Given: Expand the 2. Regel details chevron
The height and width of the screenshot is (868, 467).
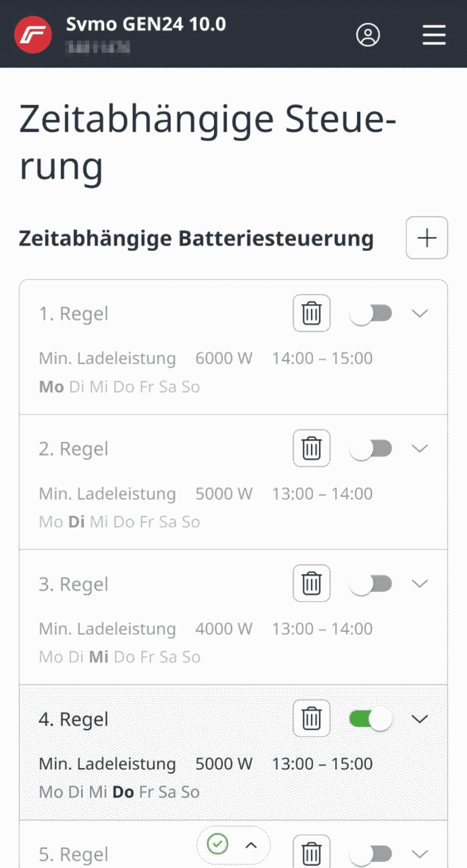Looking at the screenshot, I should coord(420,449).
